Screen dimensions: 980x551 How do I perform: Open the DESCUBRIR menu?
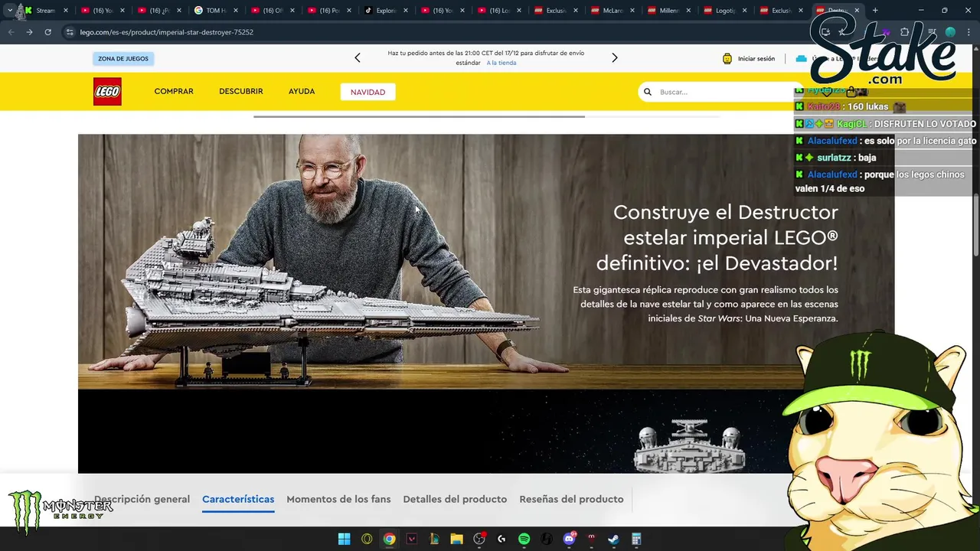pos(241,91)
